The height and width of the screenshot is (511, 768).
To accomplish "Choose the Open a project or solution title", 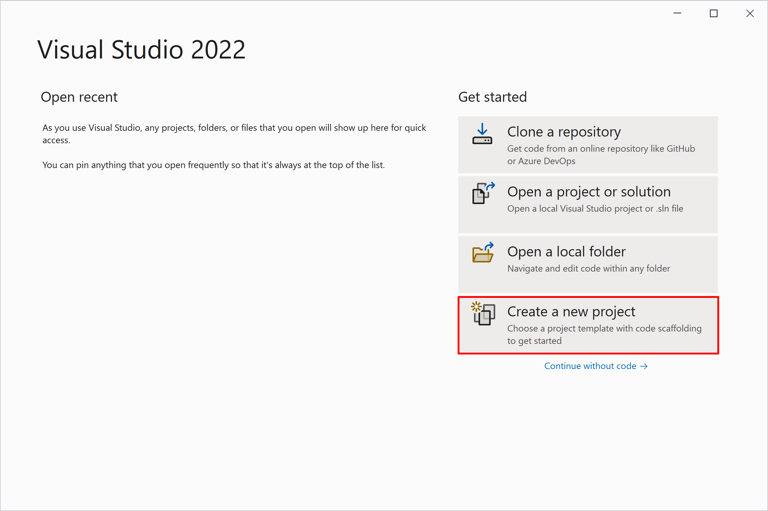I will click(588, 192).
